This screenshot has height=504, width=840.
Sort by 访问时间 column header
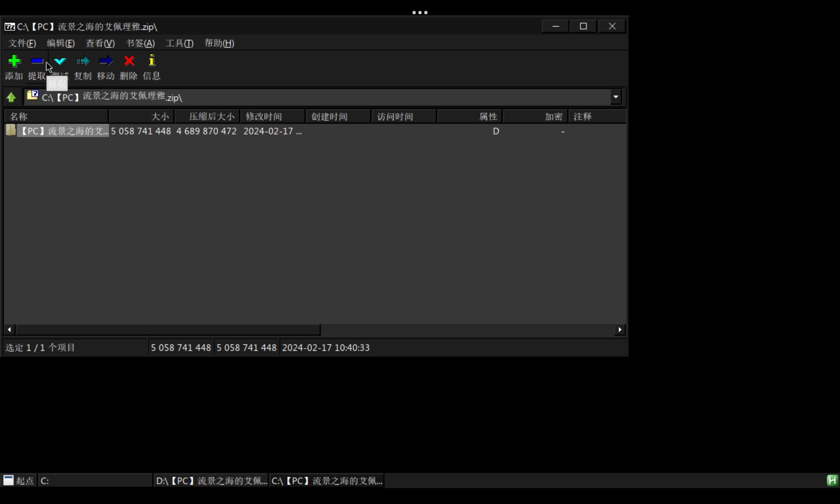click(x=404, y=116)
